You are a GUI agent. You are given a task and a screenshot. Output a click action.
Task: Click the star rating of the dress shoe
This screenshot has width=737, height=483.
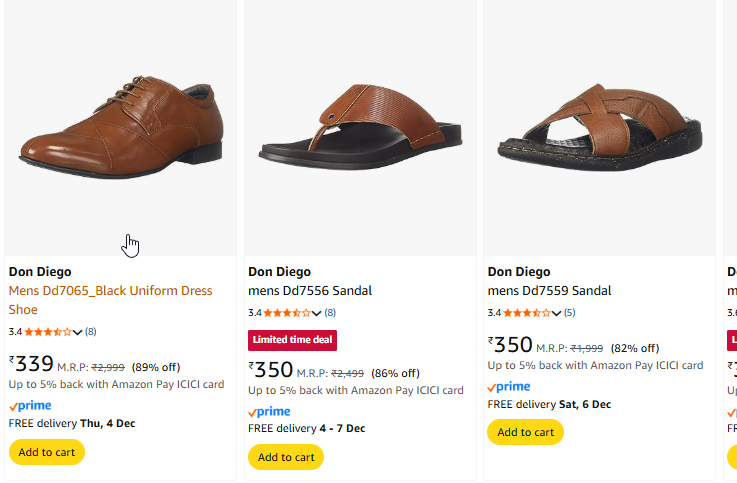tap(47, 332)
